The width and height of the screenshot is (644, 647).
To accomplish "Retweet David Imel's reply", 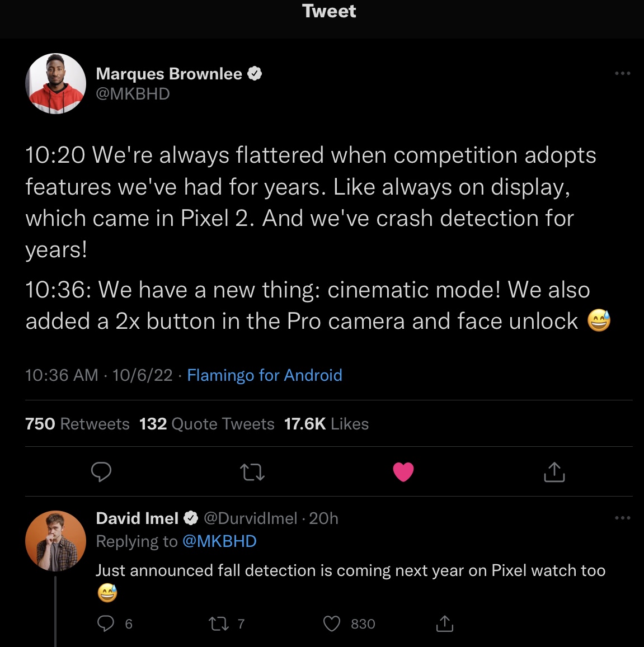I will [218, 624].
